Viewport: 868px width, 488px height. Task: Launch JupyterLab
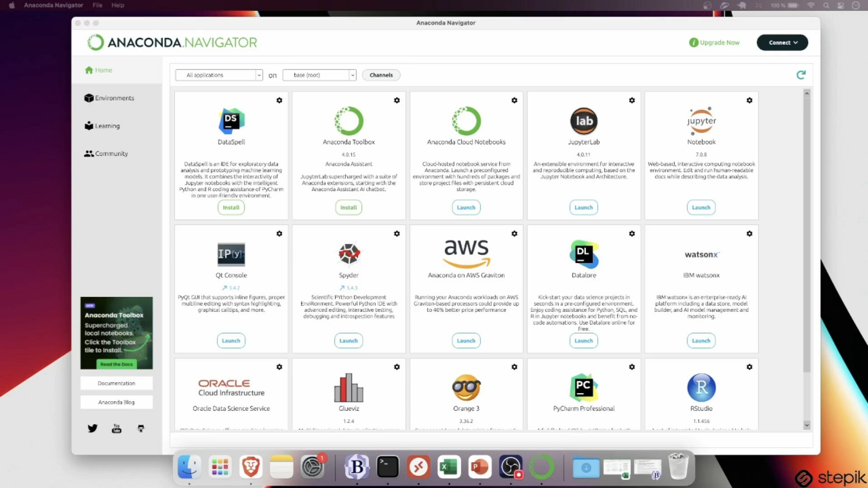point(584,207)
